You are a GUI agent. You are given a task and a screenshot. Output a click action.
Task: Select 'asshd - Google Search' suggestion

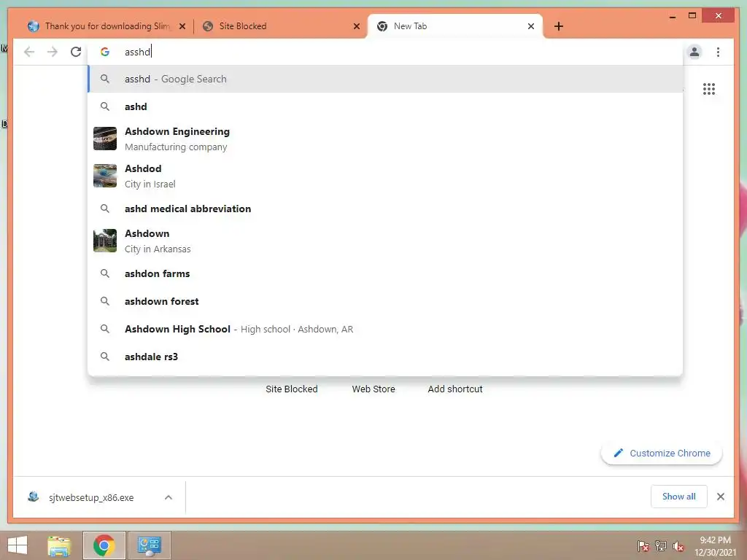click(x=385, y=79)
